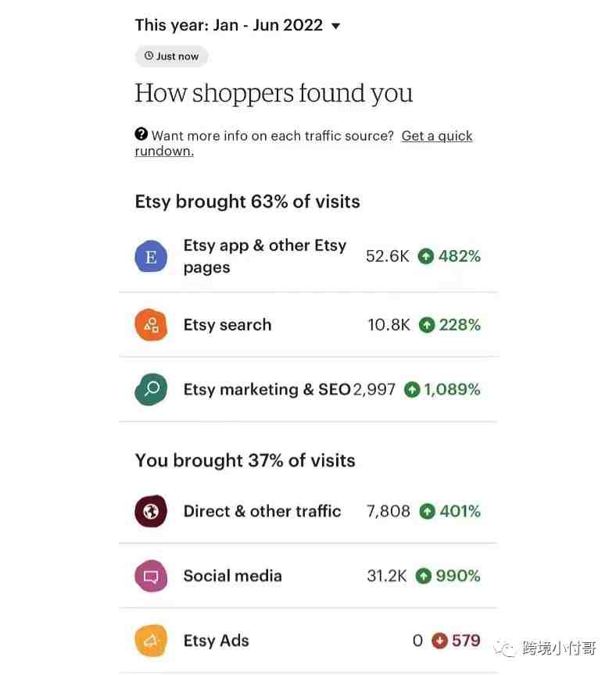
Task: Open Etsy marketing & SEO details
Action: tap(308, 389)
